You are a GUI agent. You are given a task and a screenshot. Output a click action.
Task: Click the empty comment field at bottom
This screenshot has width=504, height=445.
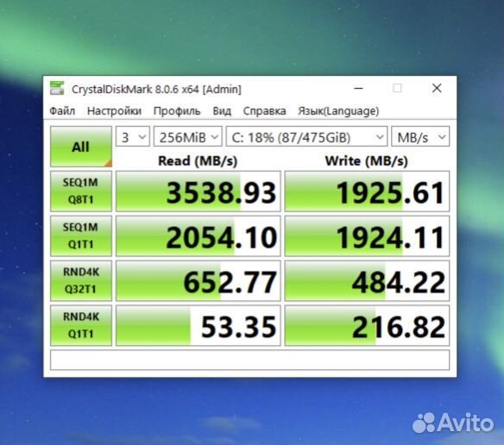pos(249,360)
